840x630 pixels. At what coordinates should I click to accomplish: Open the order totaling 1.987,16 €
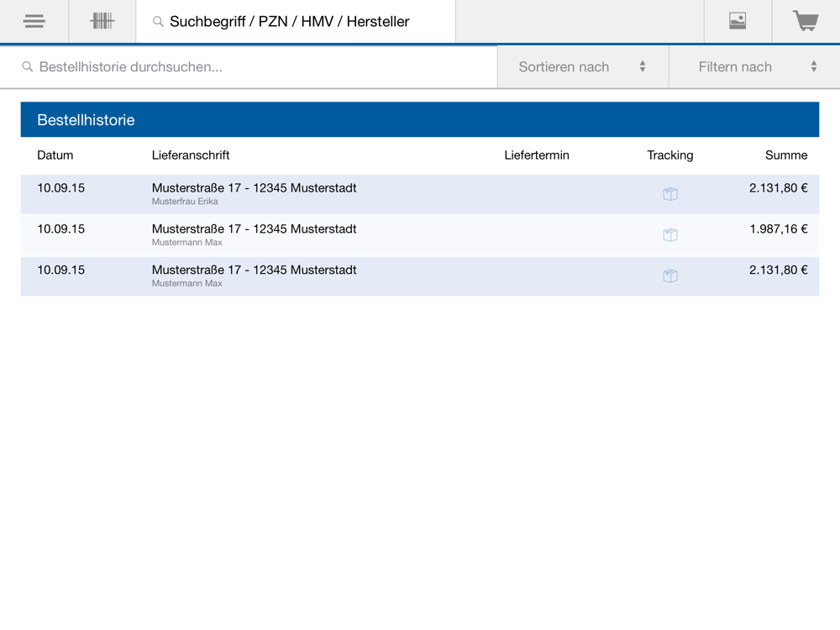254,235
